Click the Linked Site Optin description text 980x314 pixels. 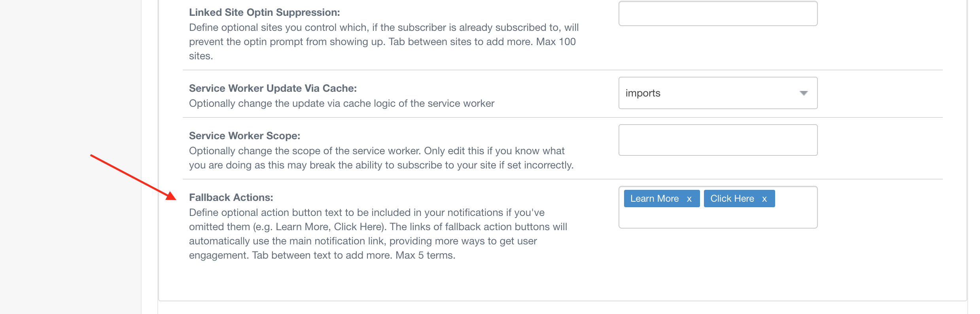pos(383,42)
